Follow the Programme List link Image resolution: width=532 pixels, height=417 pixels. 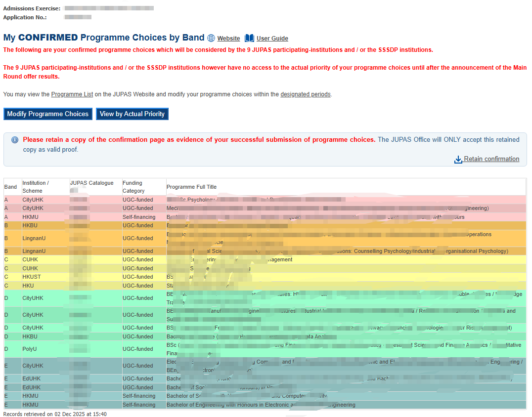click(x=72, y=94)
